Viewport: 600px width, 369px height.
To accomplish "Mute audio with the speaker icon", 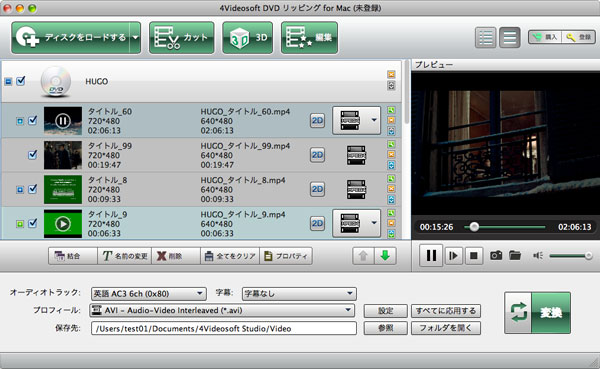I will (538, 255).
